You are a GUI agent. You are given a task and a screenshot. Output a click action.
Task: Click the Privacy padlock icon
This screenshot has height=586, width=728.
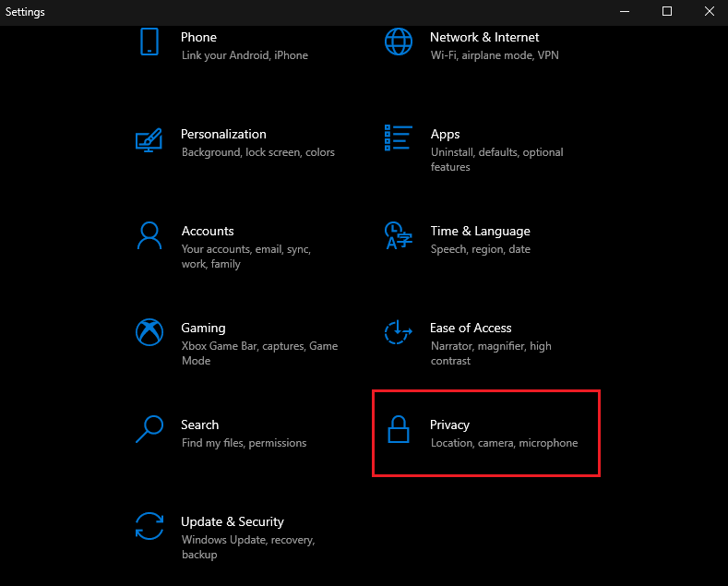(399, 429)
